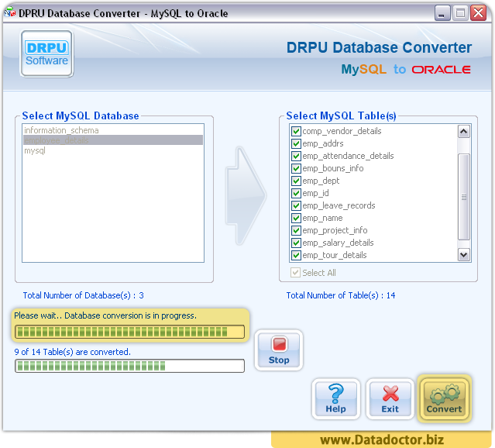Toggle emp_leave_records checkbox

pos(296,205)
